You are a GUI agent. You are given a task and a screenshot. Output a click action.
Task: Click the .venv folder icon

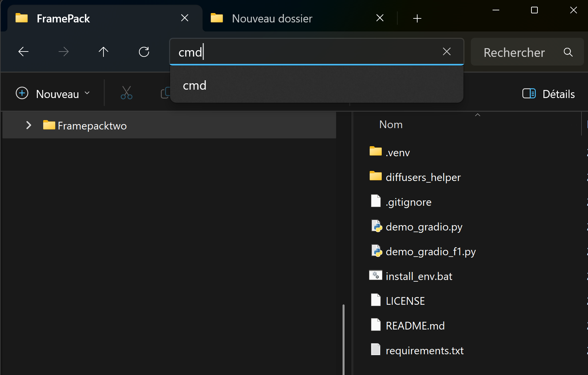[x=376, y=151]
